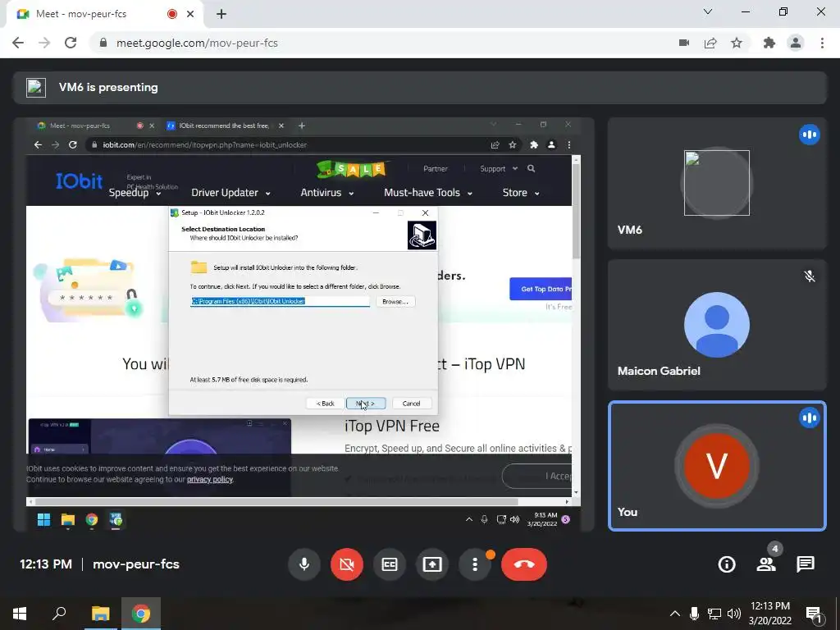The image size is (840, 630).
Task: Share this page icon in address bar
Action: click(710, 43)
